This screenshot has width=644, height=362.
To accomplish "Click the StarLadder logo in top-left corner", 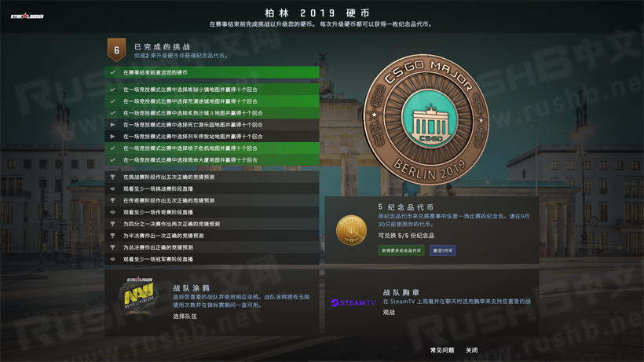I will pyautogui.click(x=27, y=16).
